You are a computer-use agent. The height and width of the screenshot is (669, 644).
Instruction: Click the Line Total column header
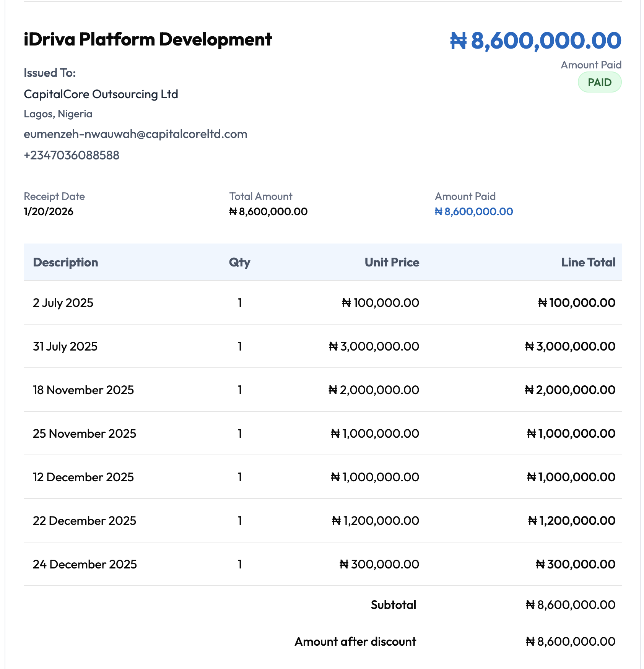coord(588,262)
